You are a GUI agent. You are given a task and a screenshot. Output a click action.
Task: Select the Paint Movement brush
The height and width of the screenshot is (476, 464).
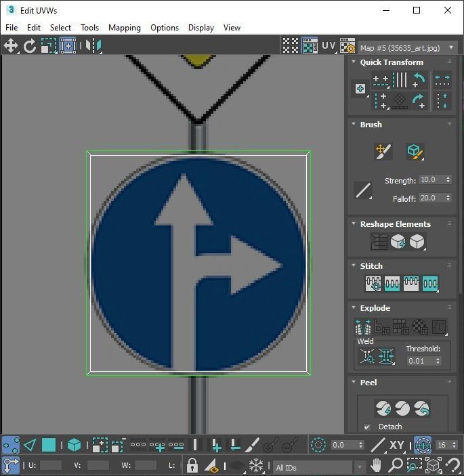(x=383, y=151)
